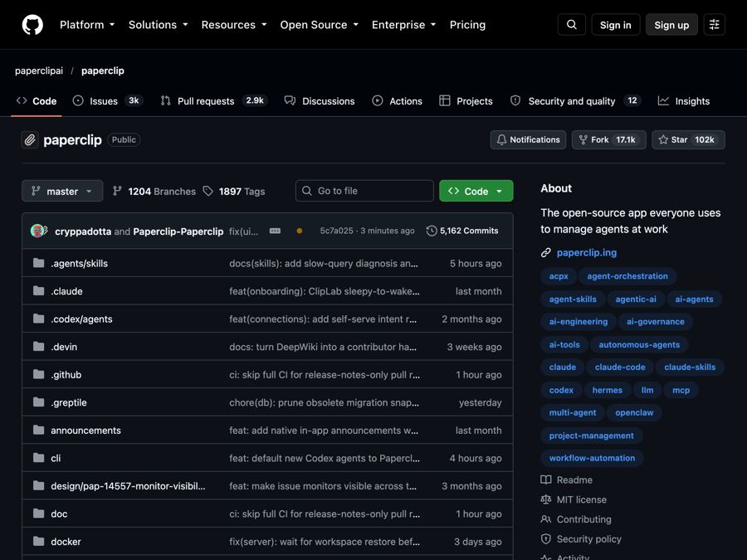Click the .agents/skills folder icon
The width and height of the screenshot is (747, 560).
38,263
